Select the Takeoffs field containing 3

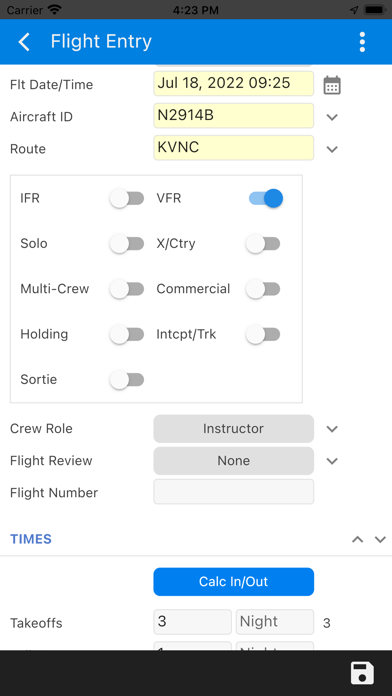193,622
